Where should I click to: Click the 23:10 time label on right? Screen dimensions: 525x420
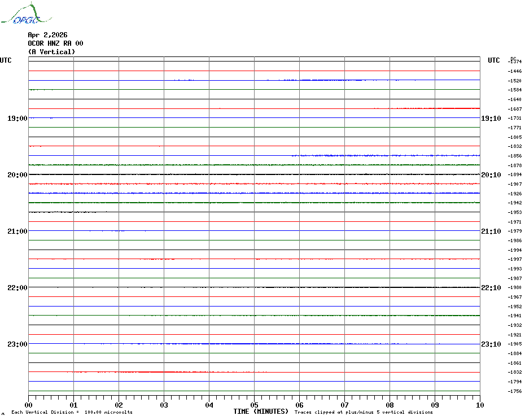pos(491,344)
